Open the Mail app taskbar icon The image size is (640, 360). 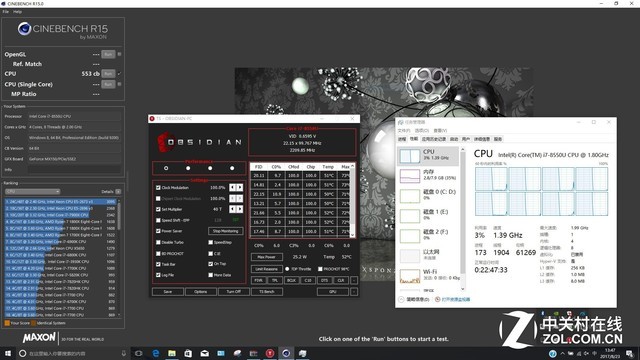pos(204,353)
